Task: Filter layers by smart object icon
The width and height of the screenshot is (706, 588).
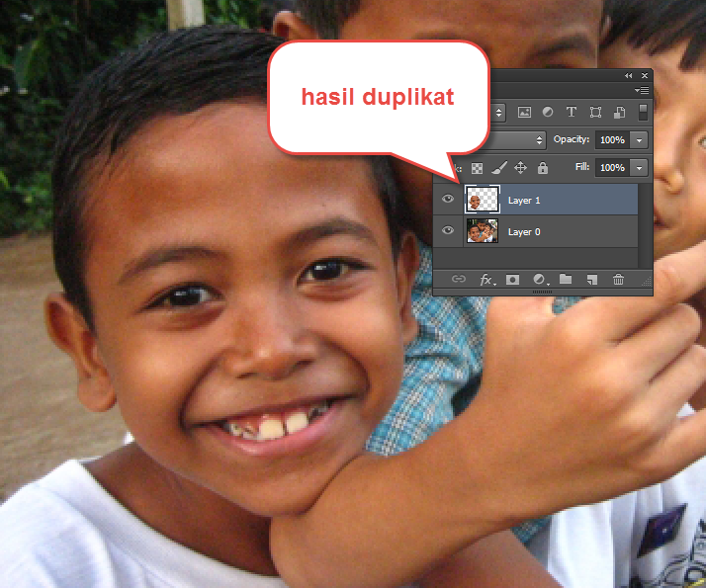Action: point(620,112)
